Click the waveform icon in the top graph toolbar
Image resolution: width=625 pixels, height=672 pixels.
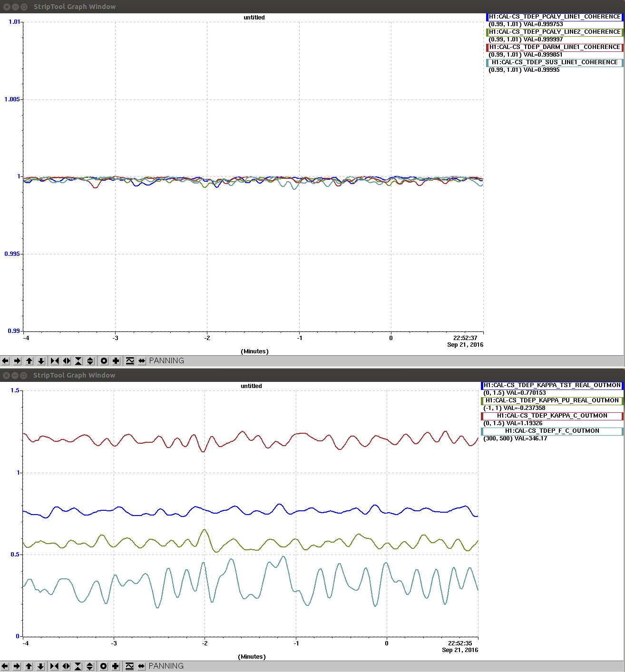[x=130, y=361]
